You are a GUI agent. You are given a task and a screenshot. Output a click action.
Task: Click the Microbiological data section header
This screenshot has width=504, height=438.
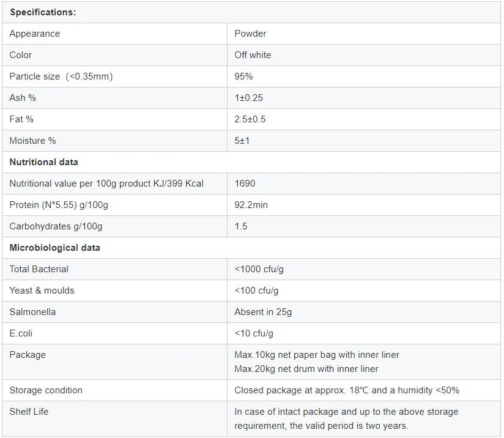pos(54,248)
